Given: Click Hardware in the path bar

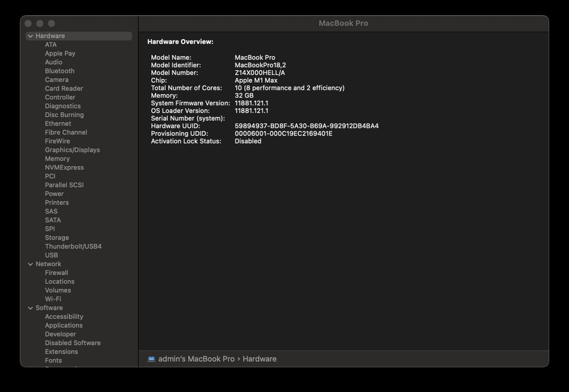Looking at the screenshot, I should [259, 359].
